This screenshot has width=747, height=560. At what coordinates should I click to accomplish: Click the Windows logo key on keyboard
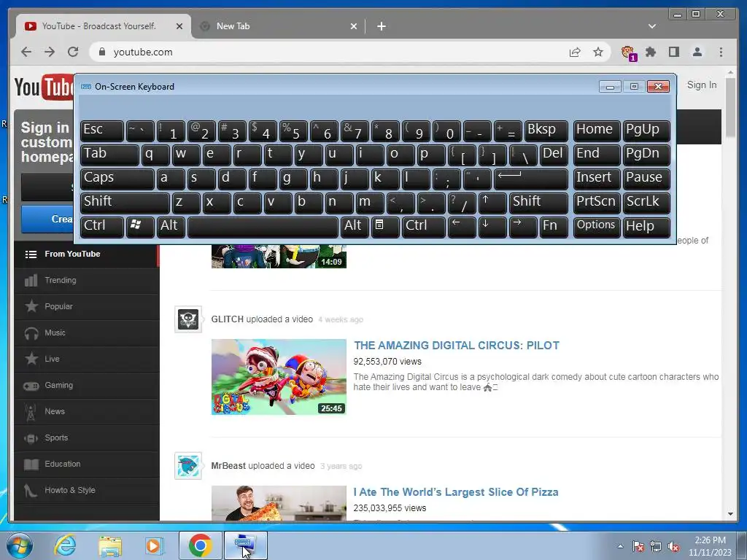[x=140, y=227]
